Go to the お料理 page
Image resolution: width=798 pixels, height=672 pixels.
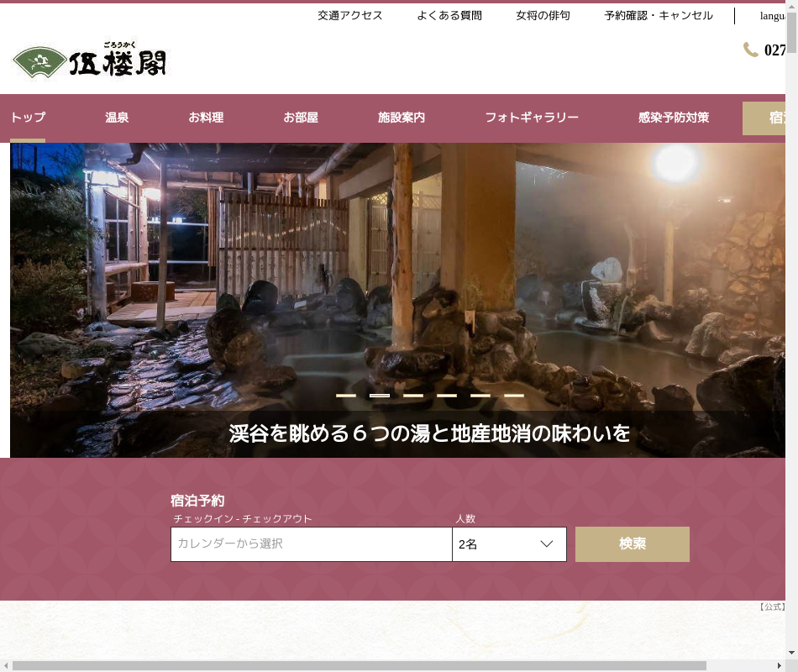[x=206, y=118]
